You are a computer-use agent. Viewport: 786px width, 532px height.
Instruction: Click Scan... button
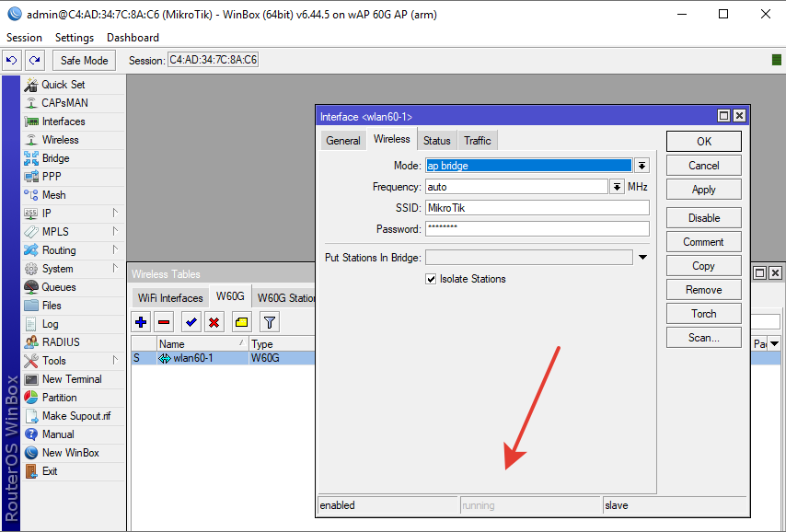coord(704,338)
